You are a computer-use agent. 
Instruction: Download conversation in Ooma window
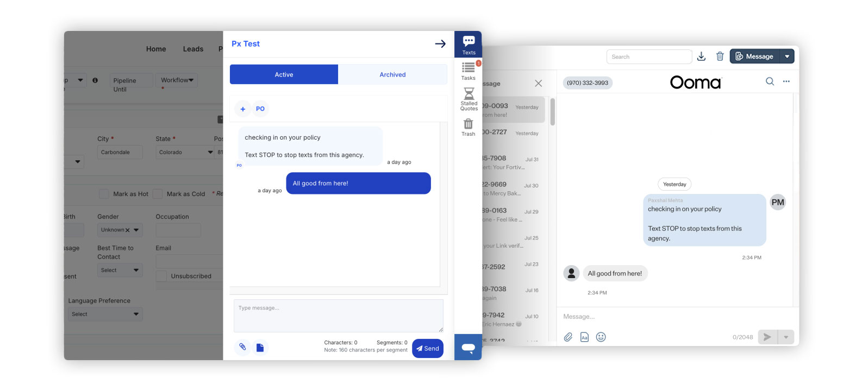click(701, 56)
